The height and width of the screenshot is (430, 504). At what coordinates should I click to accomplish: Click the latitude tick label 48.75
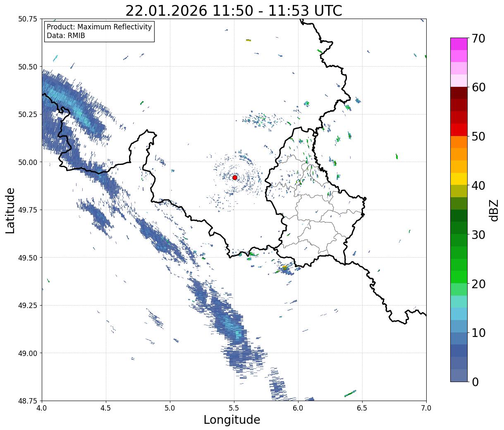click(x=28, y=401)
